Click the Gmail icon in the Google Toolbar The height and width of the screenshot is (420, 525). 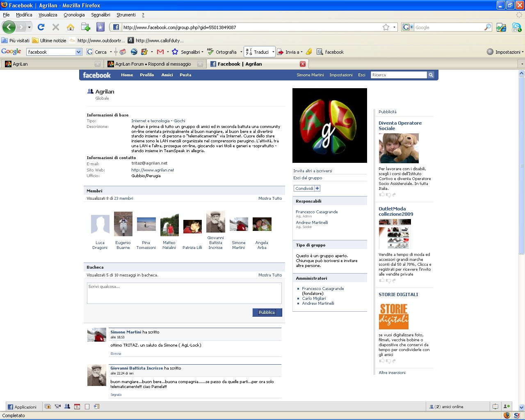(x=160, y=52)
